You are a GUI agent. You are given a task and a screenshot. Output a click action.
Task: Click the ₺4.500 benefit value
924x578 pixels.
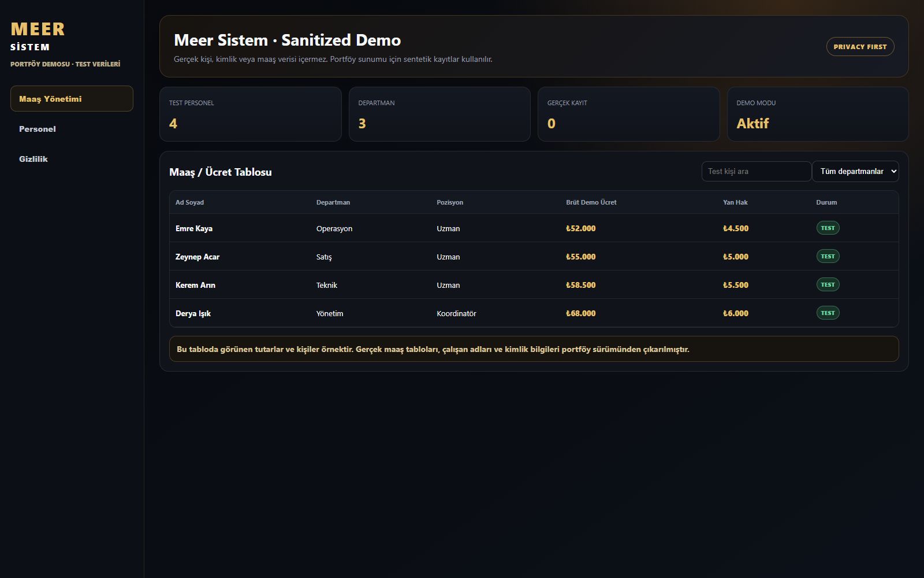tap(736, 228)
